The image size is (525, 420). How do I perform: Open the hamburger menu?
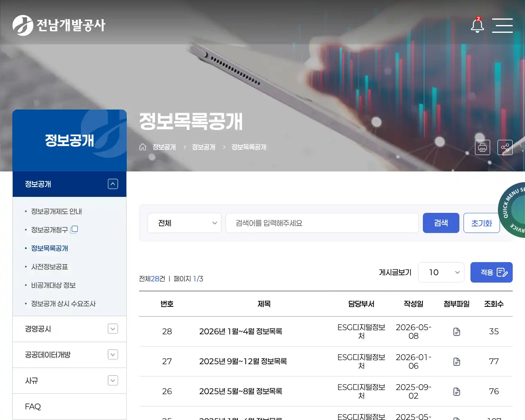click(x=502, y=25)
